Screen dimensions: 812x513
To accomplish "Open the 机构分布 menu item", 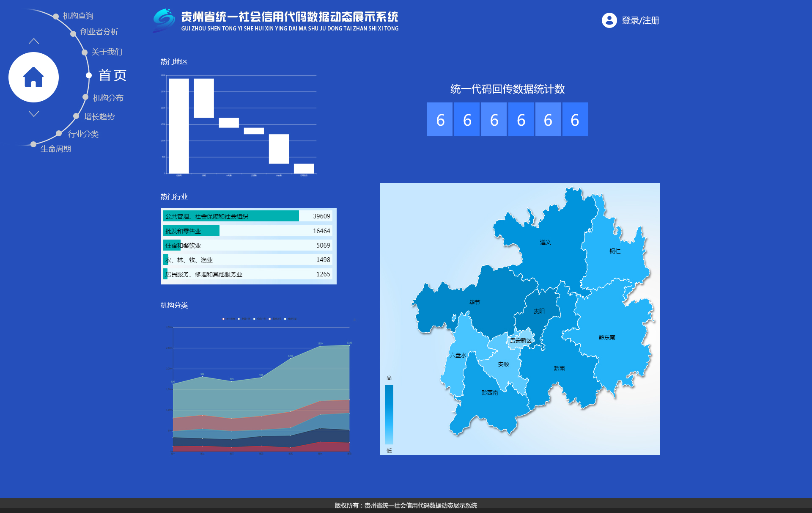I will 108,98.
